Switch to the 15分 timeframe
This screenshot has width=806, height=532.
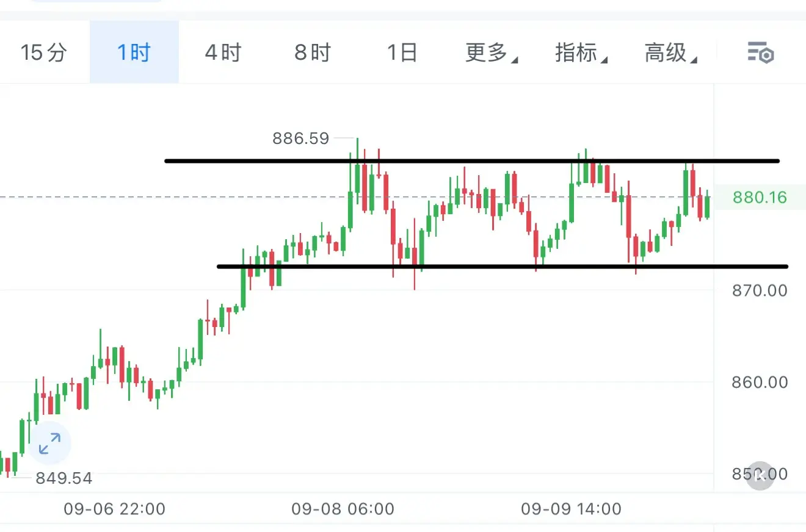tap(43, 53)
